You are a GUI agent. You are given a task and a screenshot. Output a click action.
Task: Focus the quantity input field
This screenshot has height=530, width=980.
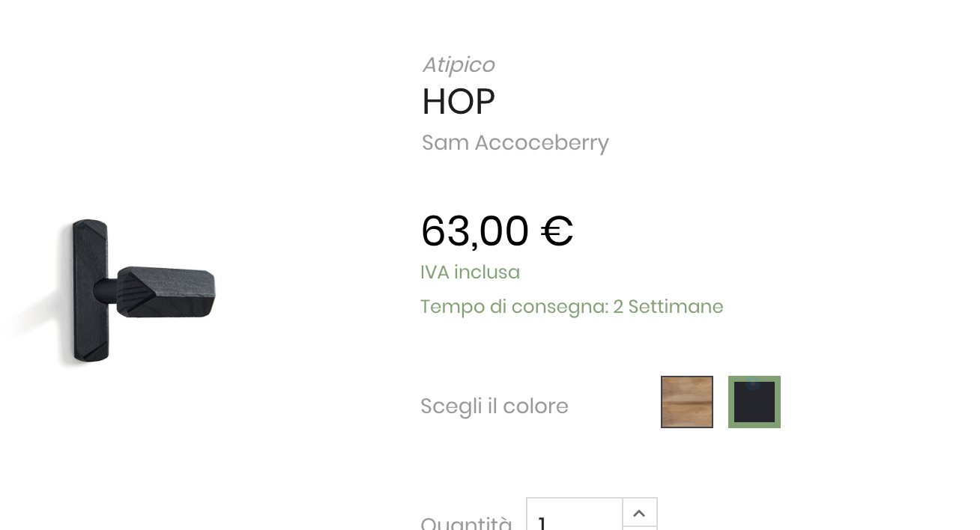pyautogui.click(x=575, y=514)
